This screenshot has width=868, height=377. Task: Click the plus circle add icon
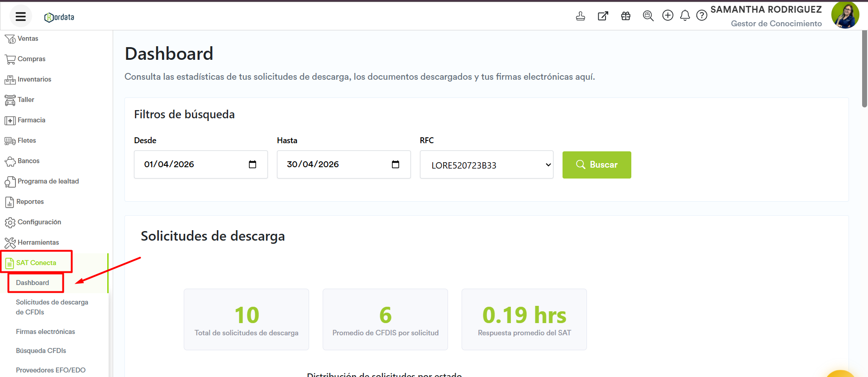[668, 16]
